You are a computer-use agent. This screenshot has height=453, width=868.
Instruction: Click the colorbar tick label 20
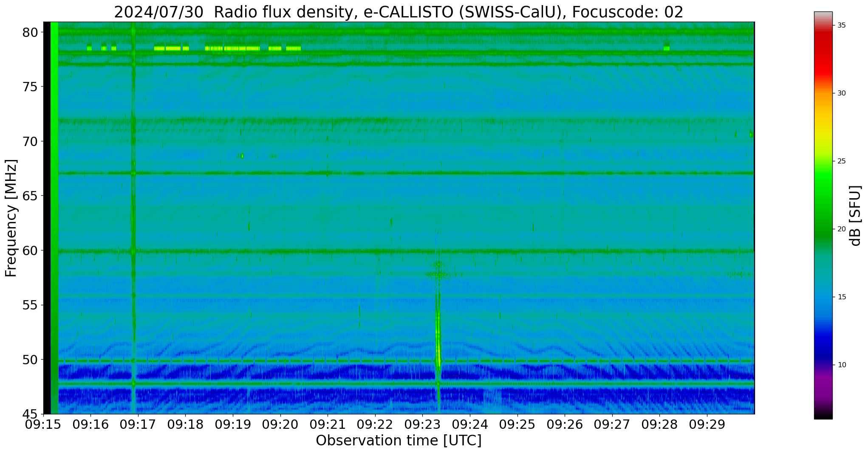tap(842, 229)
